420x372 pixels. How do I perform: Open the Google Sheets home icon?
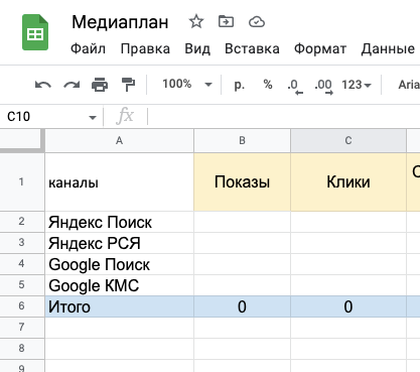pos(35,32)
